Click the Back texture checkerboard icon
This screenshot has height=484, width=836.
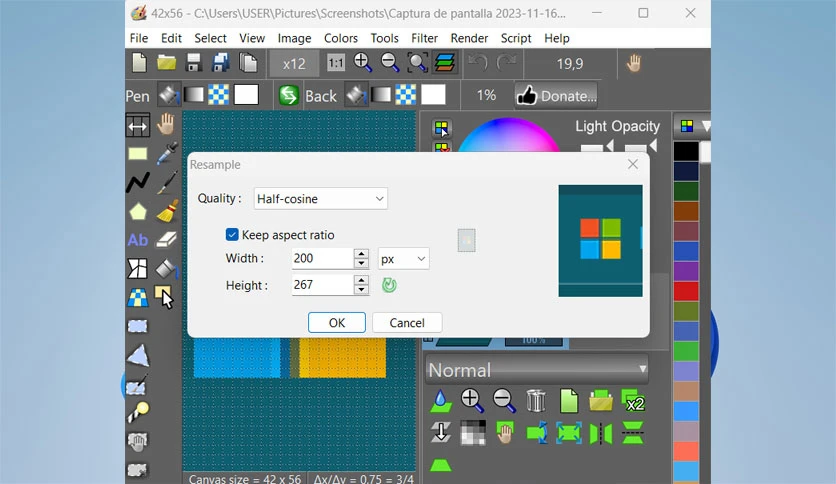point(406,95)
